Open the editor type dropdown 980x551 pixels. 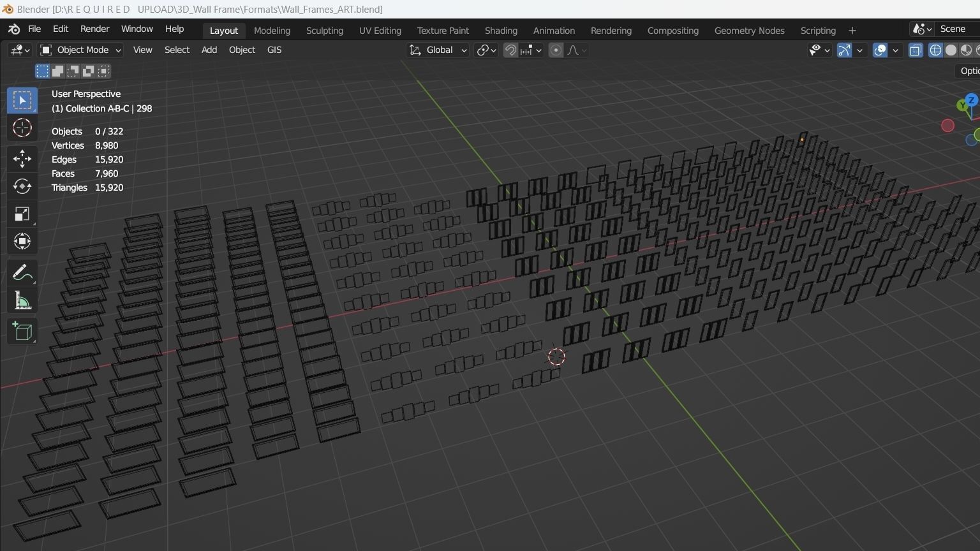19,50
